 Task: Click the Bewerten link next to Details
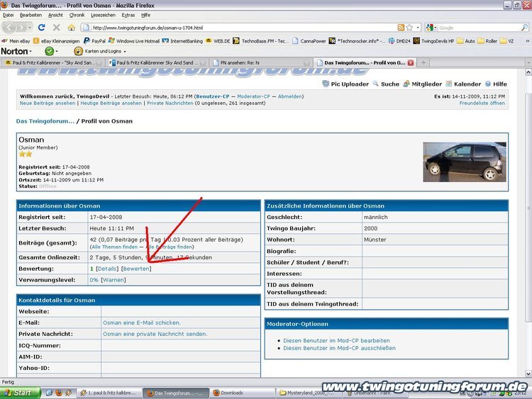[x=136, y=269]
